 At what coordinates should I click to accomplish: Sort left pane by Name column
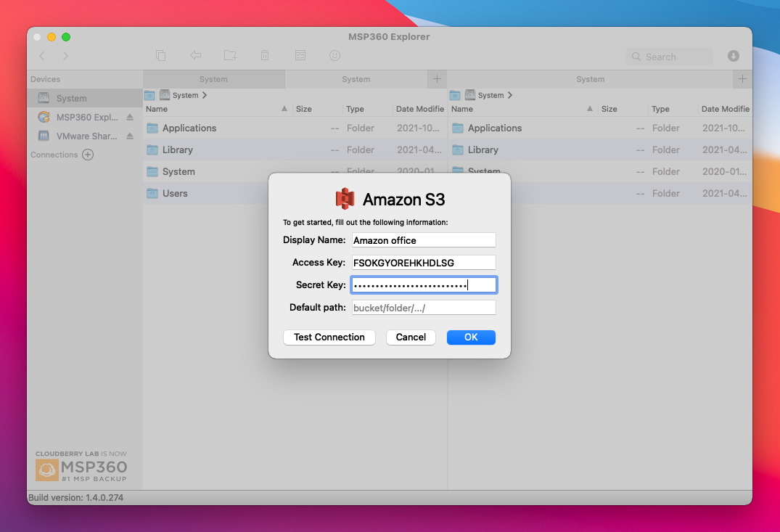click(217, 108)
